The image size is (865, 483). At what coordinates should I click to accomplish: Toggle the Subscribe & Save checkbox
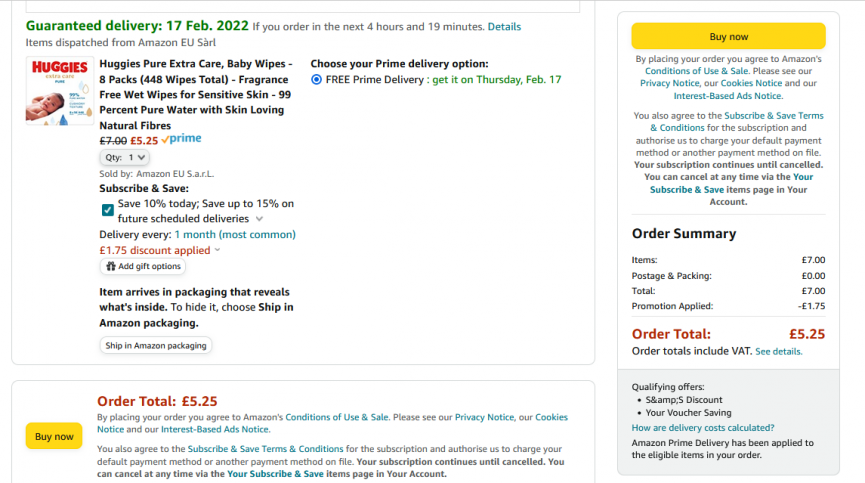click(x=108, y=210)
